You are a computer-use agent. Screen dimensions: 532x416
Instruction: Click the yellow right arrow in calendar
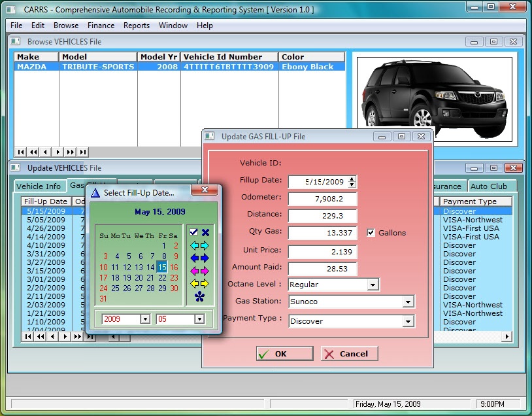pyautogui.click(x=205, y=283)
